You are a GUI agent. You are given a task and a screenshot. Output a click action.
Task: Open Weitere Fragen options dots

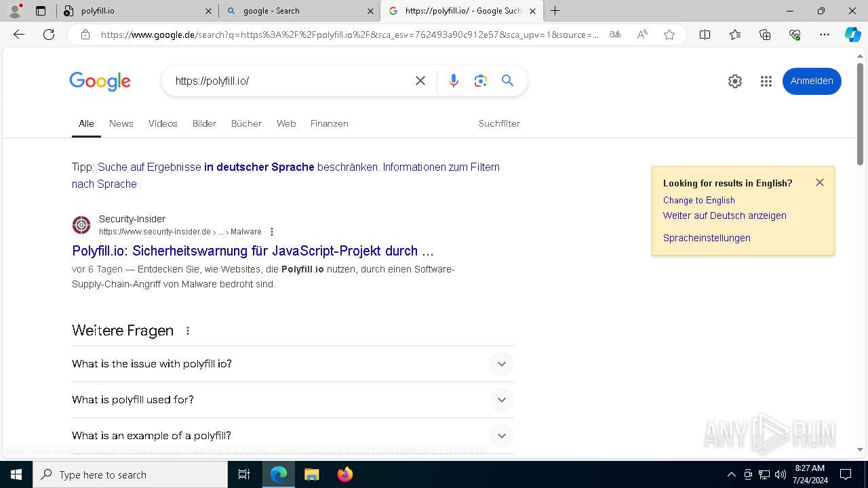(x=188, y=331)
